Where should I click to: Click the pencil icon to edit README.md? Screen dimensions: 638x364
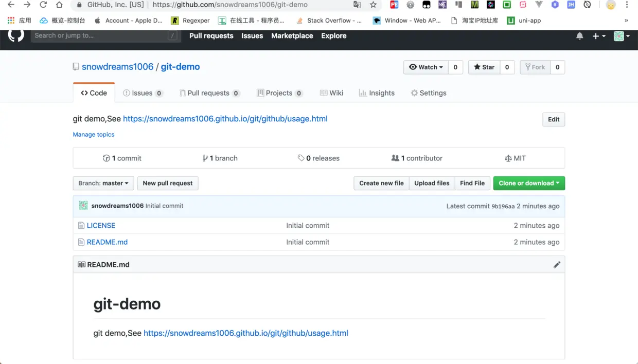(x=557, y=264)
